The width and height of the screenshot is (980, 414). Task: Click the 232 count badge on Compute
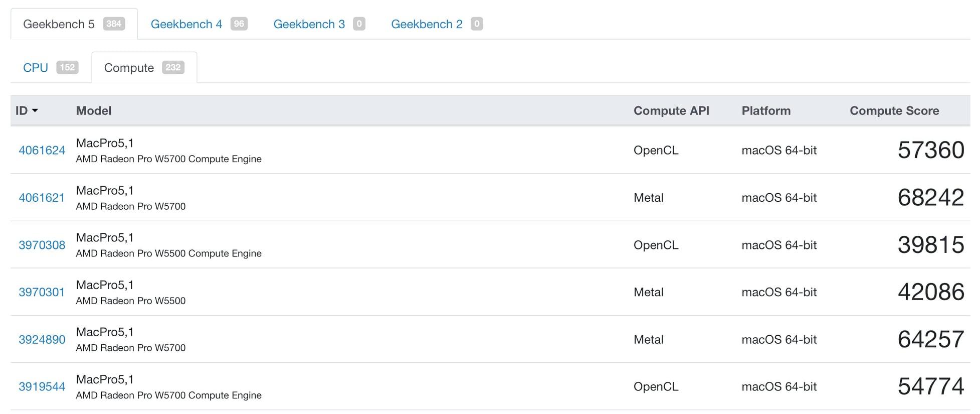(173, 67)
